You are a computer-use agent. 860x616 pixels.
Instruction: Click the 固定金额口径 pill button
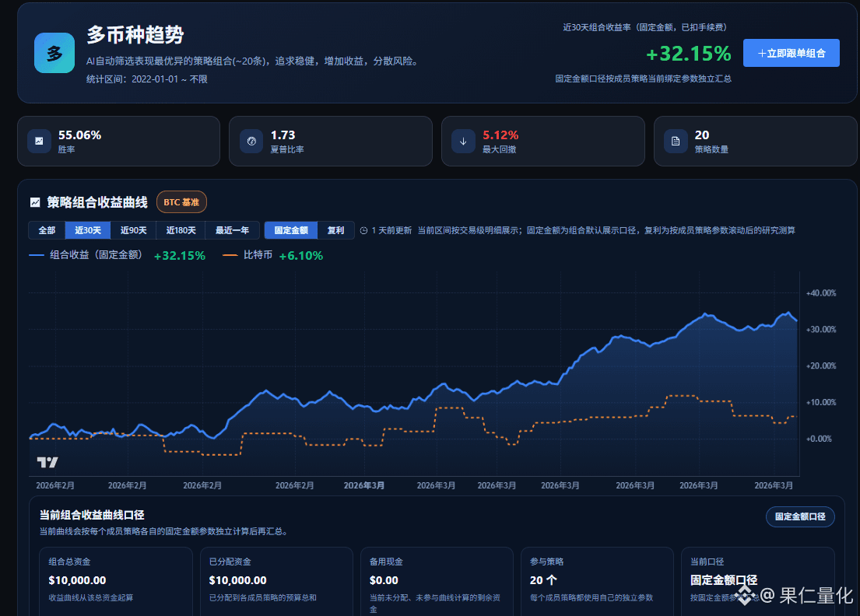tap(800, 517)
